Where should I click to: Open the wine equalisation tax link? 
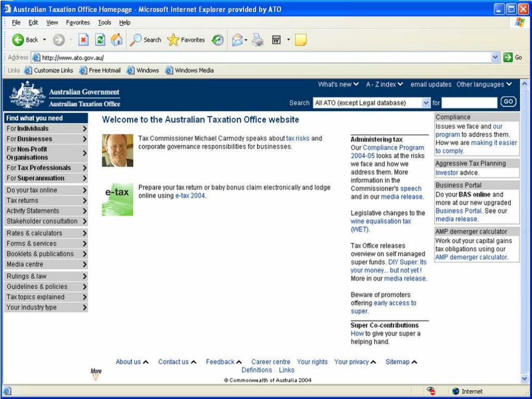[381, 225]
